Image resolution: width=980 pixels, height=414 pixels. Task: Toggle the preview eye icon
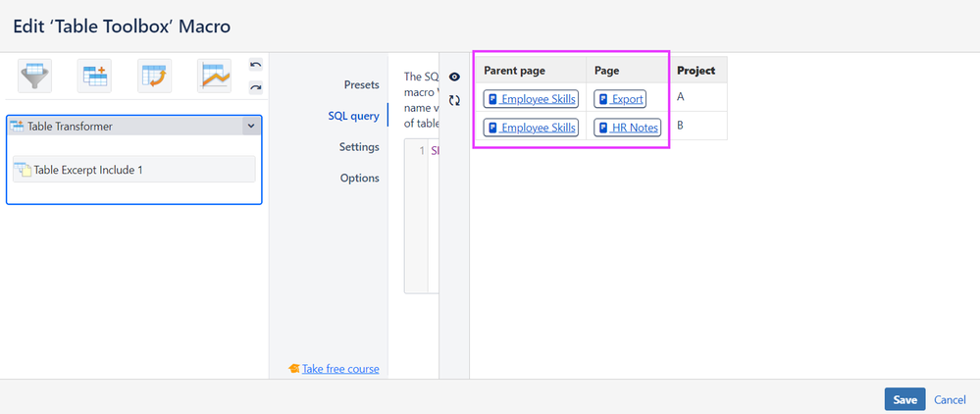pyautogui.click(x=454, y=77)
